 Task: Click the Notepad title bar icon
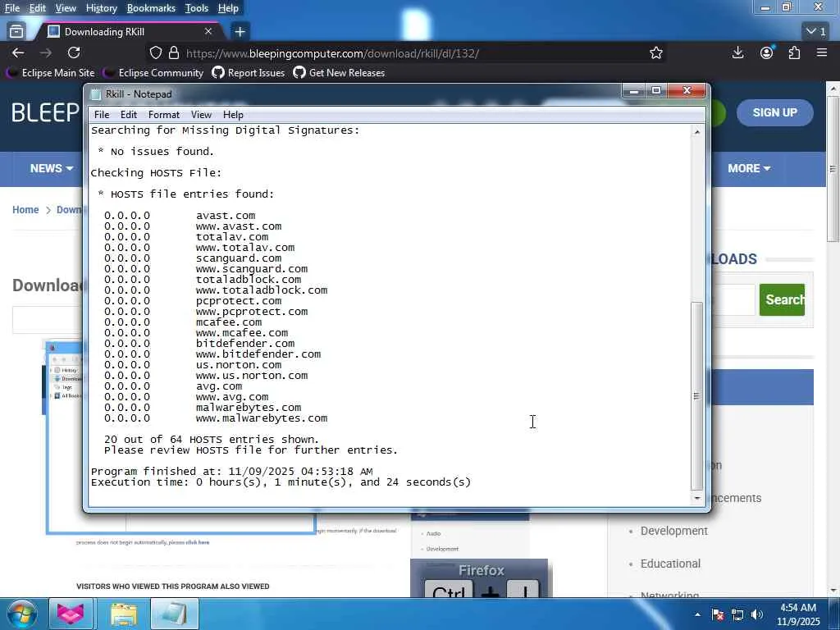coord(96,94)
